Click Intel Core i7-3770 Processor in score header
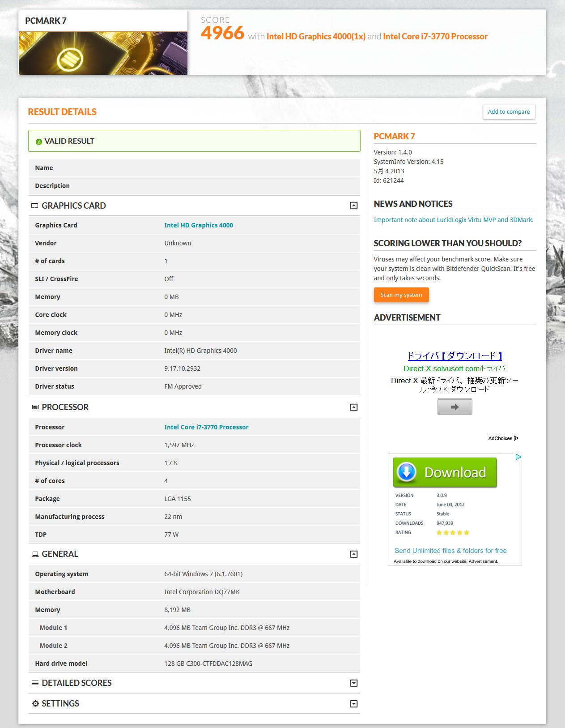This screenshot has height=728, width=565. click(435, 37)
